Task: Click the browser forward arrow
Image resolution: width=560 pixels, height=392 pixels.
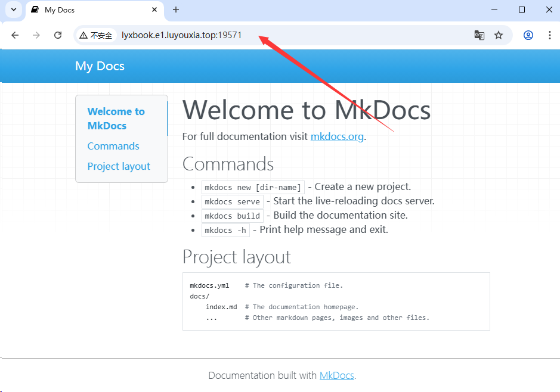Action: coord(36,35)
